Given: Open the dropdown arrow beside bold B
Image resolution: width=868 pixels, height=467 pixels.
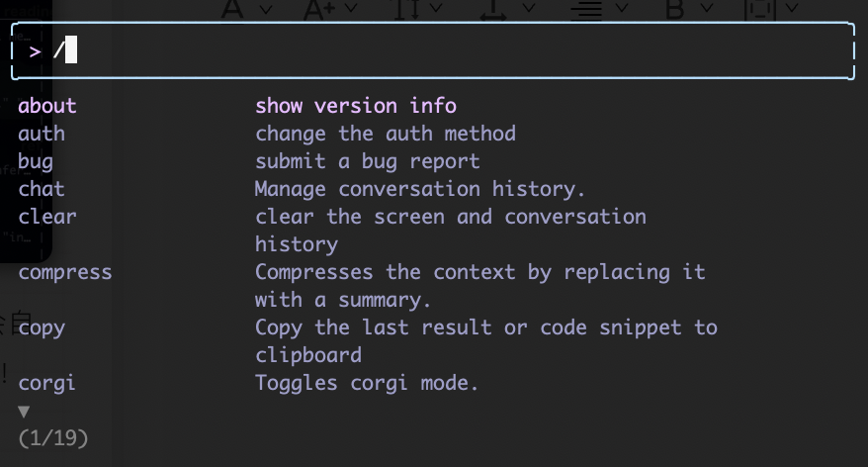Looking at the screenshot, I should click(x=706, y=8).
